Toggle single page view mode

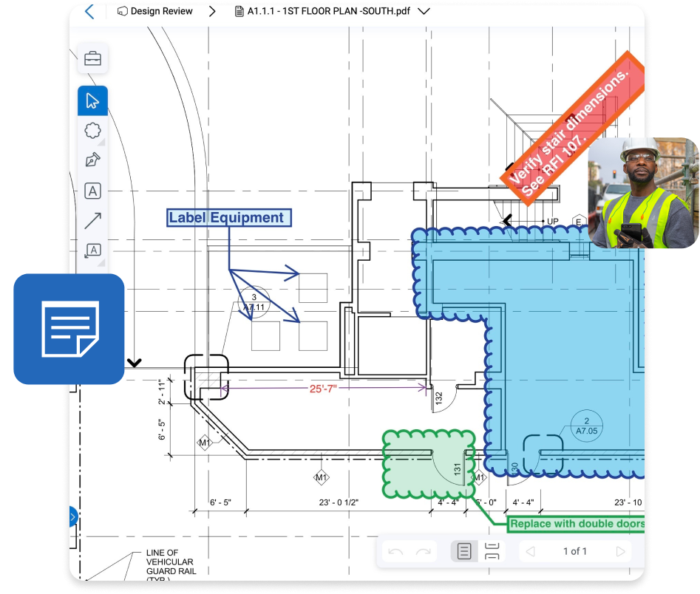click(464, 551)
